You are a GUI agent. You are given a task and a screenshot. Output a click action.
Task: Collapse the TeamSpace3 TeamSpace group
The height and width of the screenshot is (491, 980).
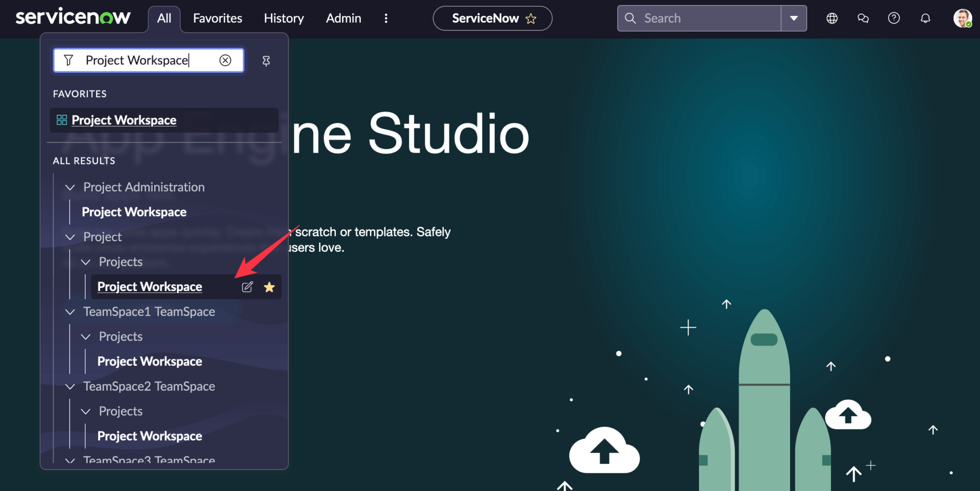pos(70,460)
